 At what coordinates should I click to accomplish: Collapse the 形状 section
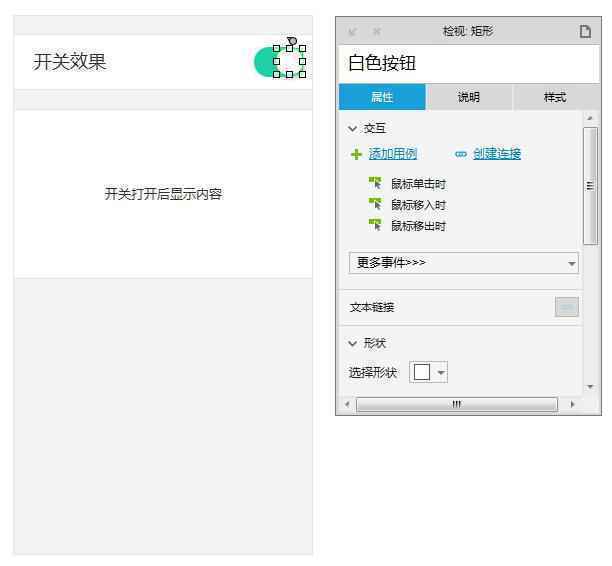pos(352,344)
